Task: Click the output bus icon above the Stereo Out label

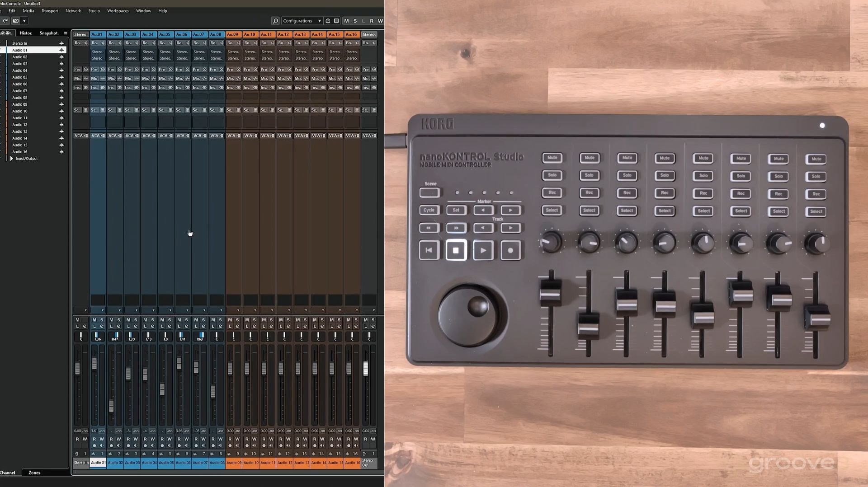Action: click(x=364, y=454)
